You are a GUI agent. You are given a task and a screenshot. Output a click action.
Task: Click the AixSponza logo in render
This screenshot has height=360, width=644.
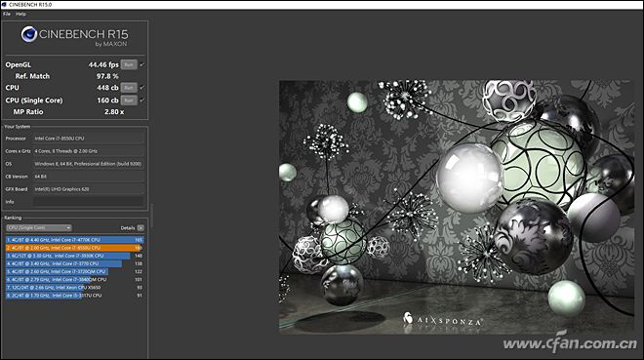(442, 319)
